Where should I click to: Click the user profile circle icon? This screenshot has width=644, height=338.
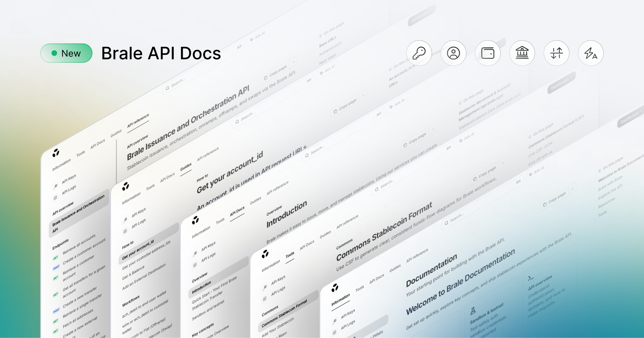[x=454, y=53]
